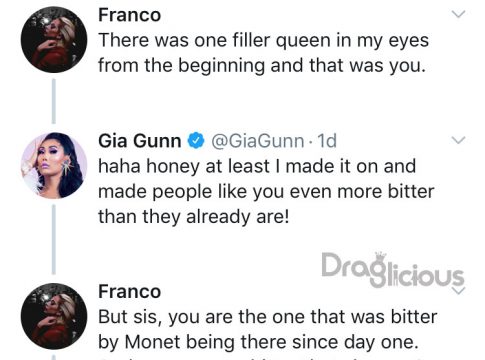Viewport: 485px width, 360px height.
Task: Open Gia Gunn's profile picture
Action: tap(54, 166)
